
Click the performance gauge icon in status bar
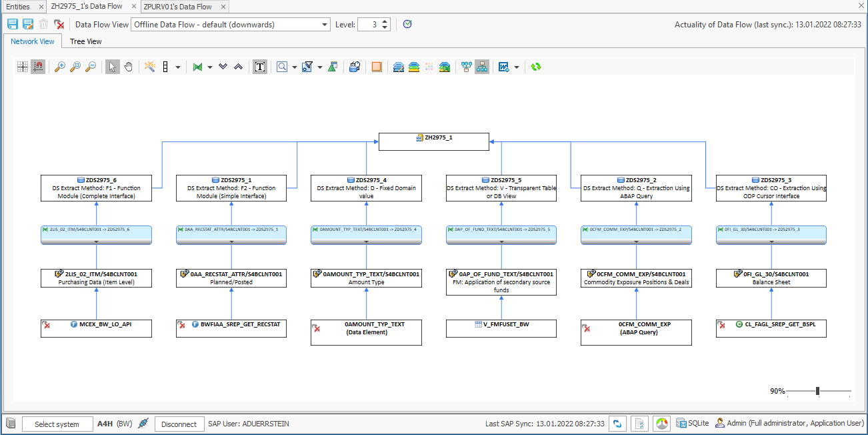[x=661, y=423]
